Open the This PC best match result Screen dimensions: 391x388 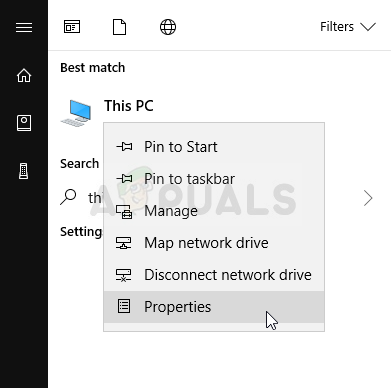click(129, 106)
